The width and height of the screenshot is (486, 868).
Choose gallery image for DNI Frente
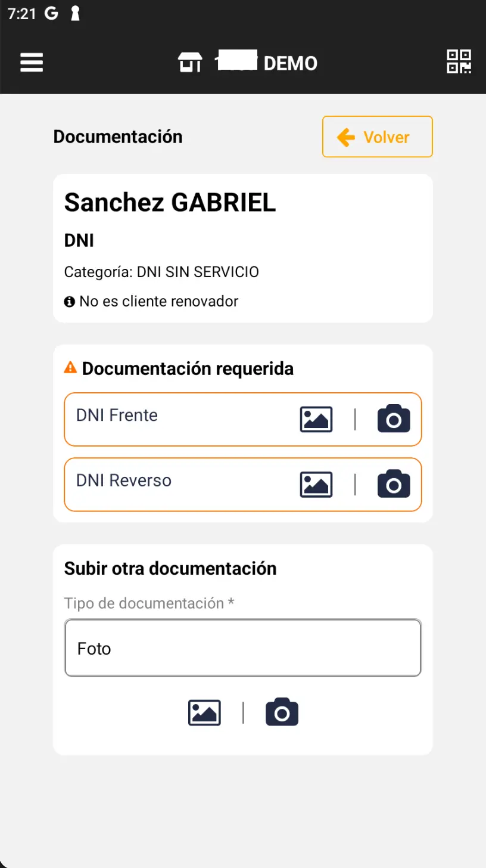click(x=316, y=419)
